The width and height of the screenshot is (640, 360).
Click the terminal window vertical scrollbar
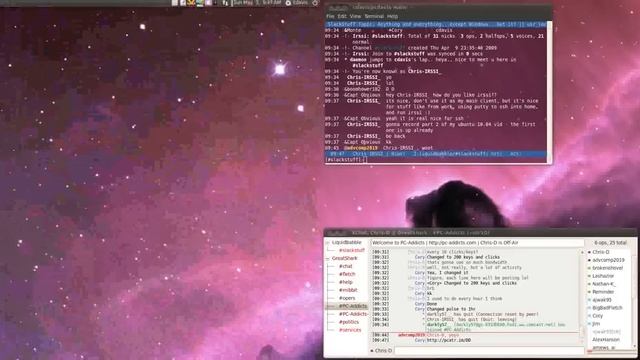click(549, 92)
